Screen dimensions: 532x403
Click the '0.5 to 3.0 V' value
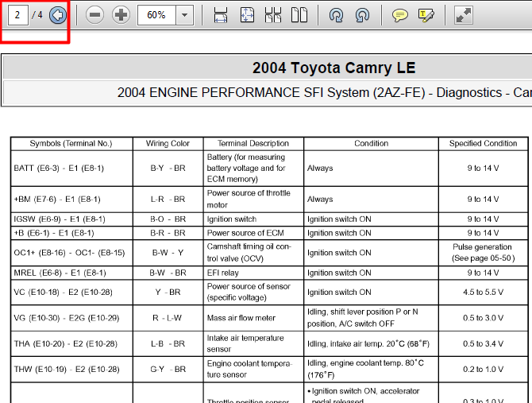[x=483, y=318]
